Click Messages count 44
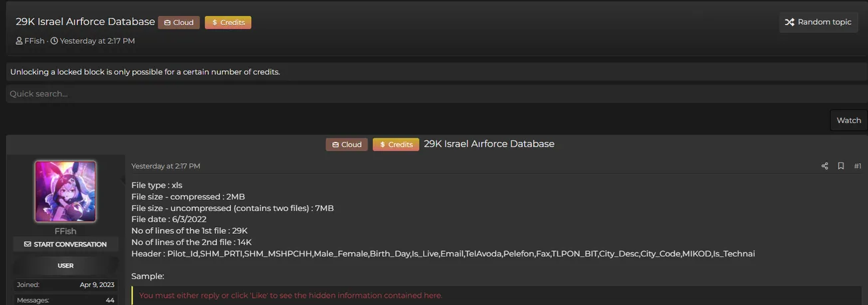Image resolution: width=868 pixels, height=305 pixels. pos(110,300)
